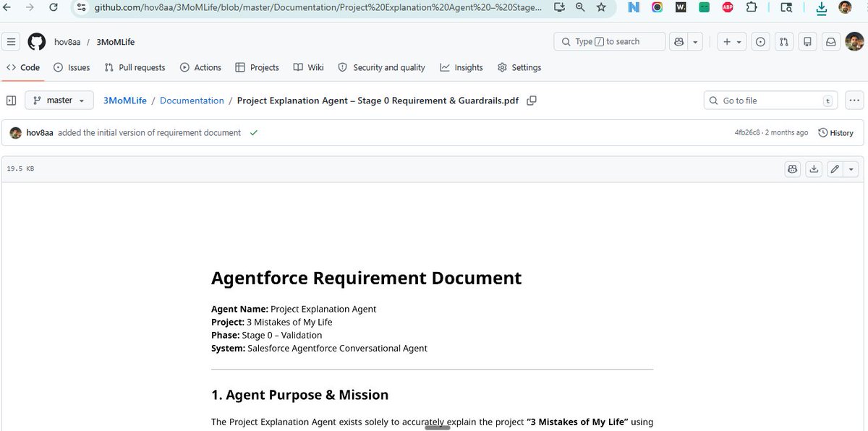Viewport: 868px width, 431px height.
Task: Switch to the Wiki tab
Action: (308, 67)
